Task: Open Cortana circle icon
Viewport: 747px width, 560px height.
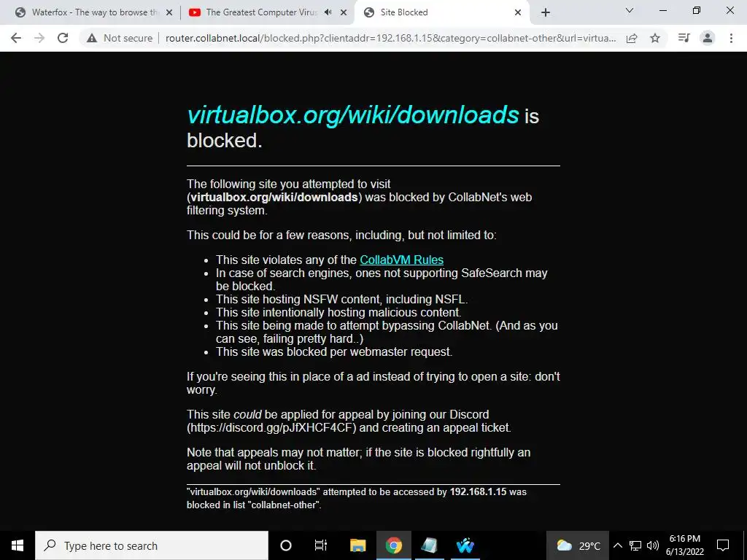Action: click(x=286, y=545)
